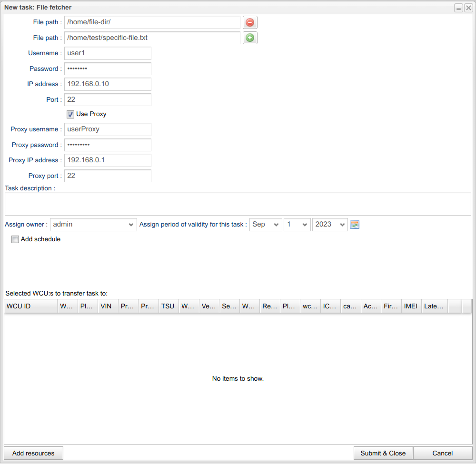Image resolution: width=476 pixels, height=464 pixels.
Task: Close the File fetcher dialog window
Action: click(x=468, y=8)
